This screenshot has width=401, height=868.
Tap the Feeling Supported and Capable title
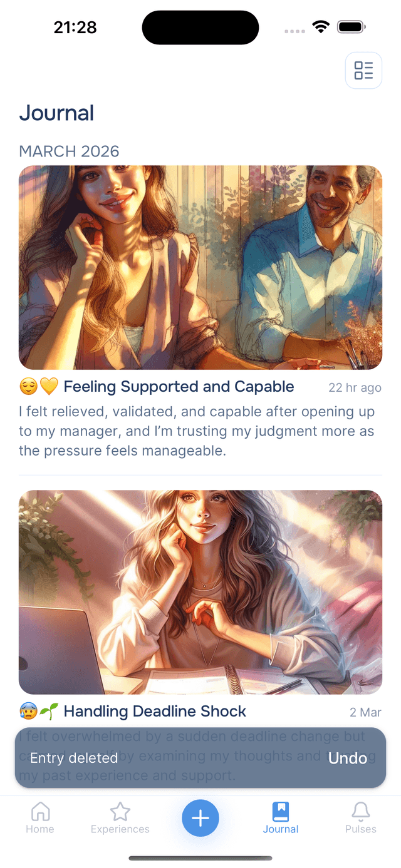(x=179, y=387)
